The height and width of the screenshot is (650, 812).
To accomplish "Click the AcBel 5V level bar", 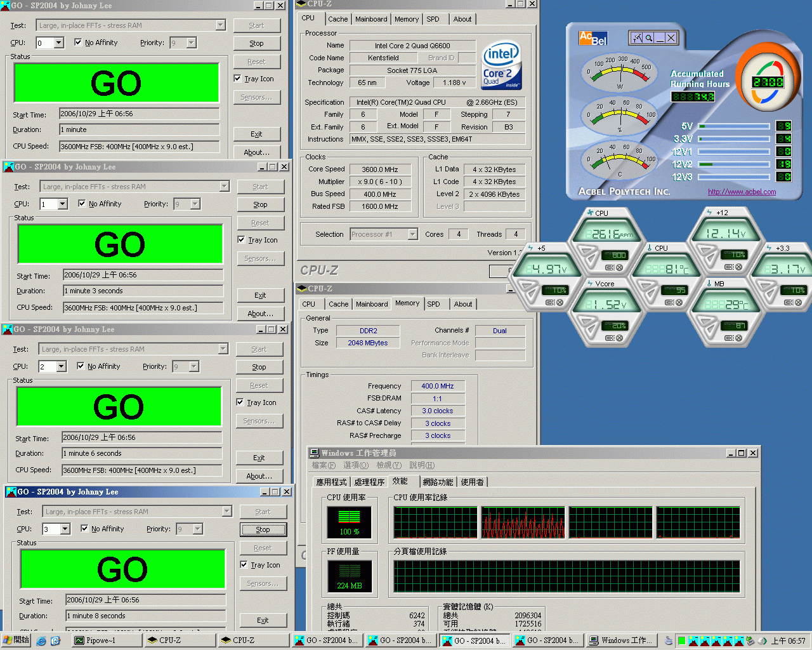I will pos(734,126).
